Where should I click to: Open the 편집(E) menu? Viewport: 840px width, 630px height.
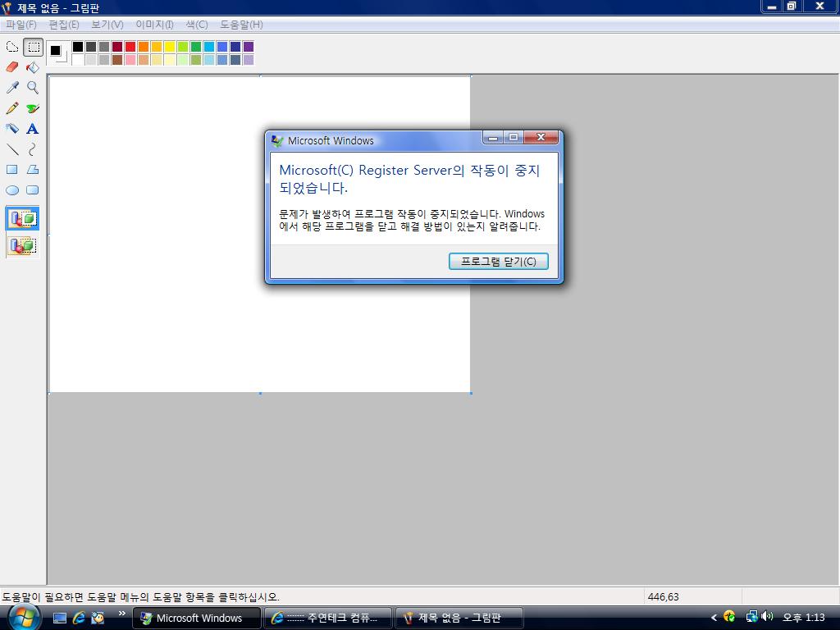click(x=64, y=25)
